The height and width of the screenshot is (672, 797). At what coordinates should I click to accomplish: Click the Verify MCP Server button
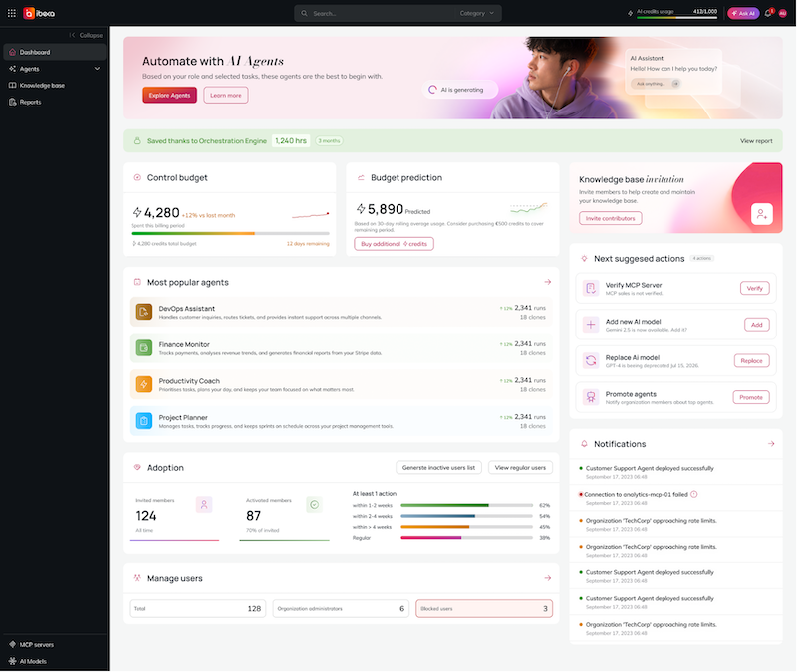point(754,288)
